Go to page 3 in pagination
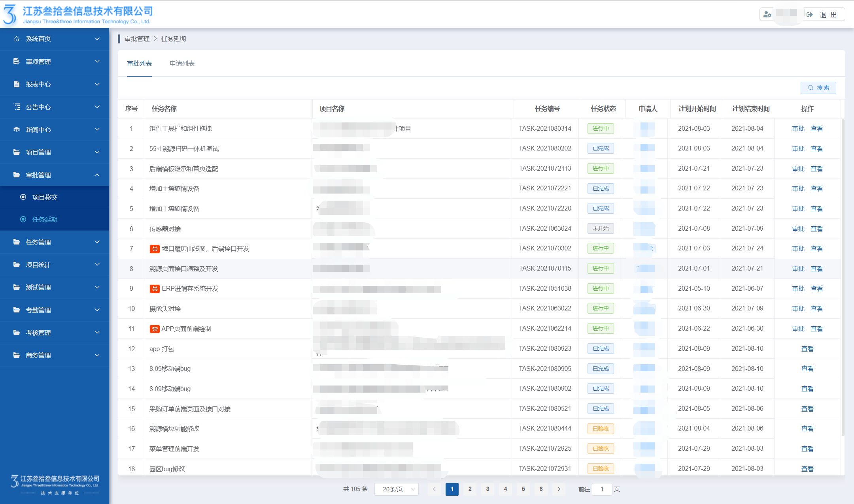 [x=487, y=489]
